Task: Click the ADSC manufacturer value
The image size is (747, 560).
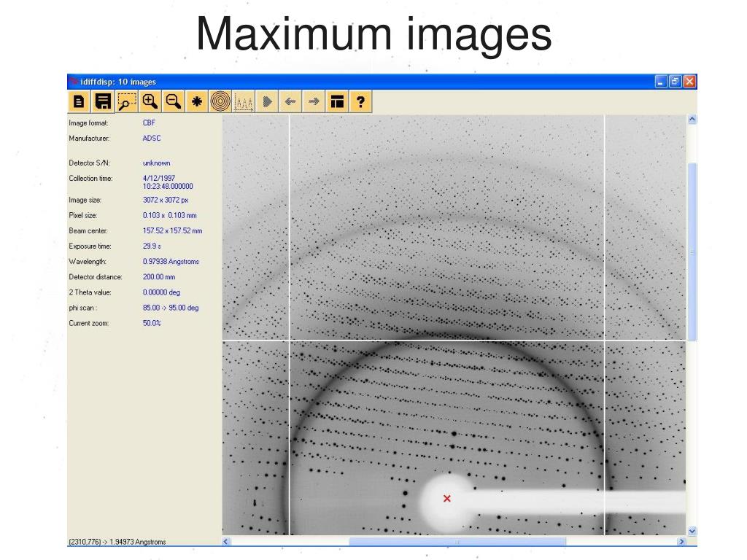Action: [152, 138]
